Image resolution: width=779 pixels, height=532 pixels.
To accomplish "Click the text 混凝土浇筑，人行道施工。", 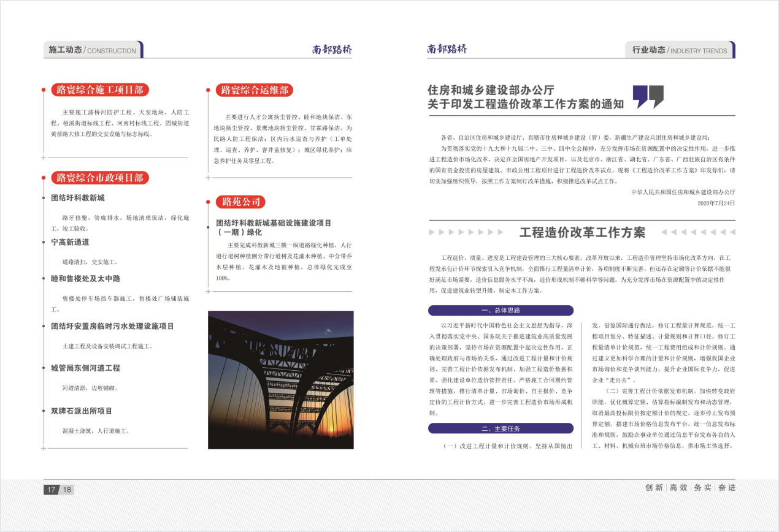I will (97, 431).
